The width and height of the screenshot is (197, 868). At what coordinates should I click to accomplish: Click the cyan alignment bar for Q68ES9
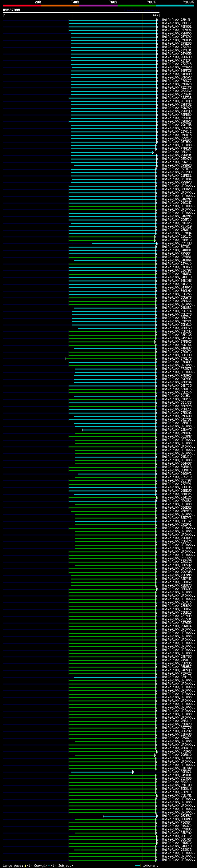(x=117, y=328)
